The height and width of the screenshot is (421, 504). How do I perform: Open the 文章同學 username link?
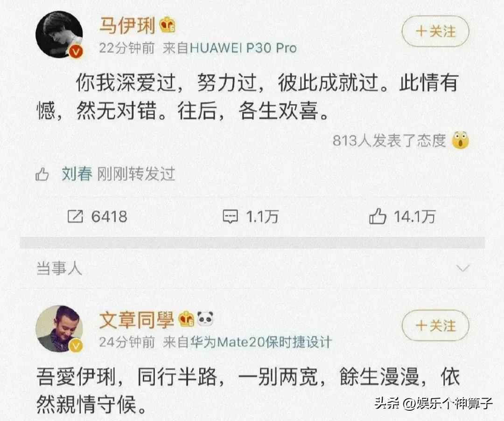coord(137,319)
